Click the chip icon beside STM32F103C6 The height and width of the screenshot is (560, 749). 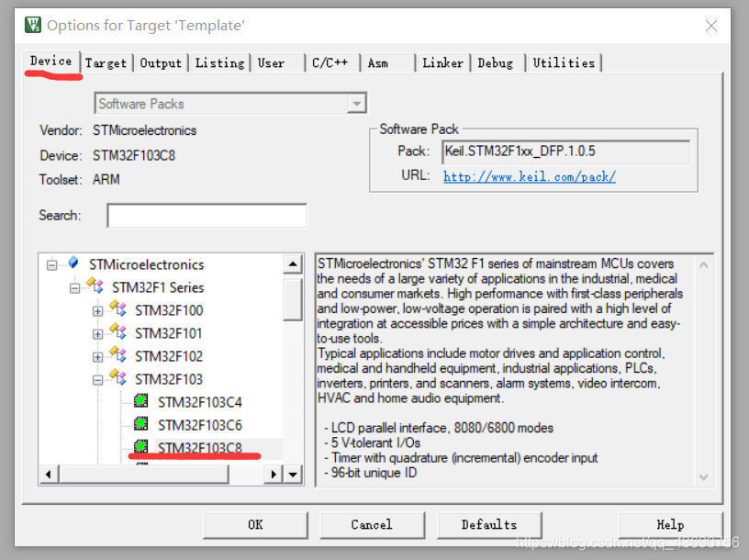point(141,423)
